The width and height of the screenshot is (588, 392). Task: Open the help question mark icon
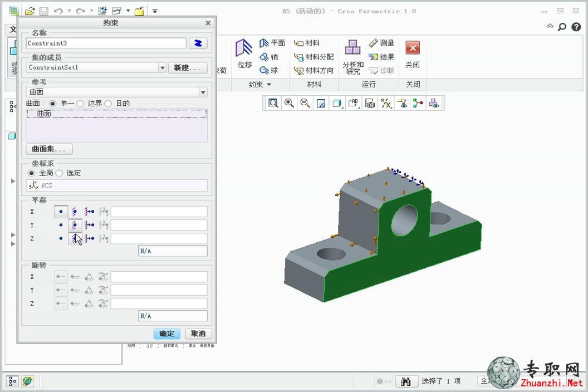576,27
